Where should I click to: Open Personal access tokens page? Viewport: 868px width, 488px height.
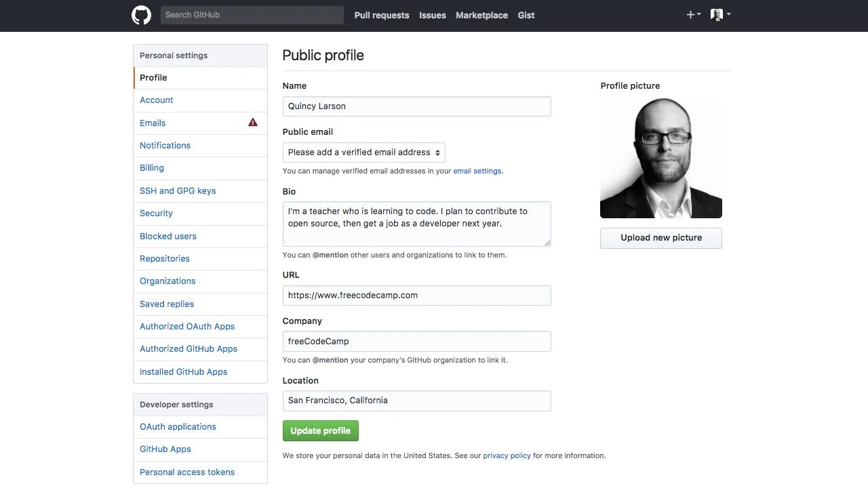[x=187, y=472]
